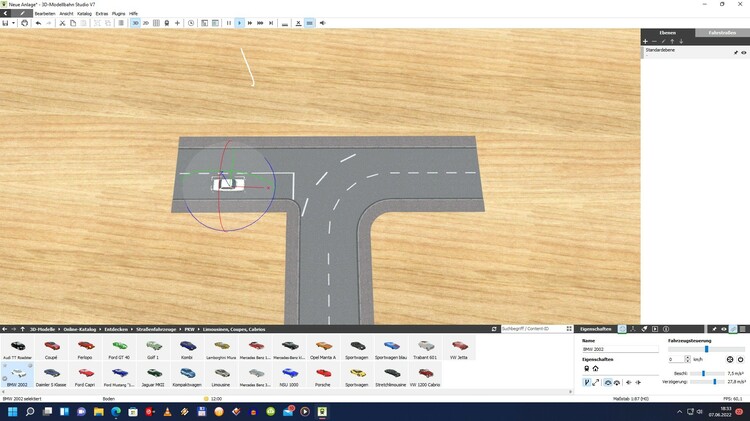Open the Bearbeiten menu
750x421 pixels.
pyautogui.click(x=45, y=13)
